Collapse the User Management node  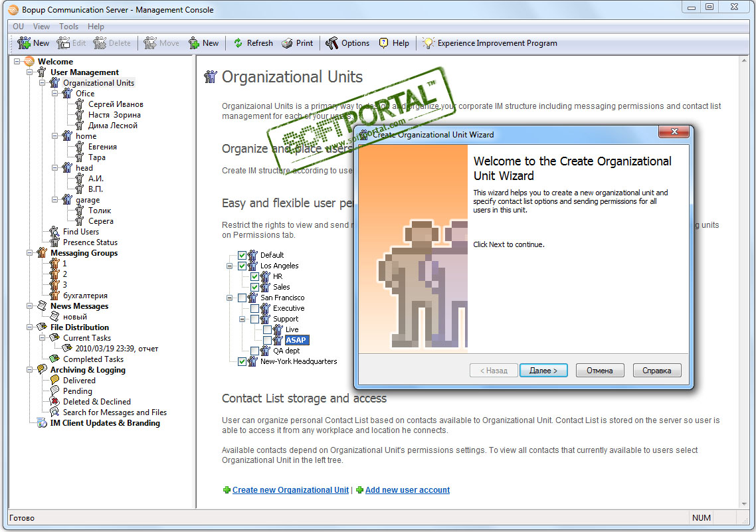pyautogui.click(x=29, y=72)
